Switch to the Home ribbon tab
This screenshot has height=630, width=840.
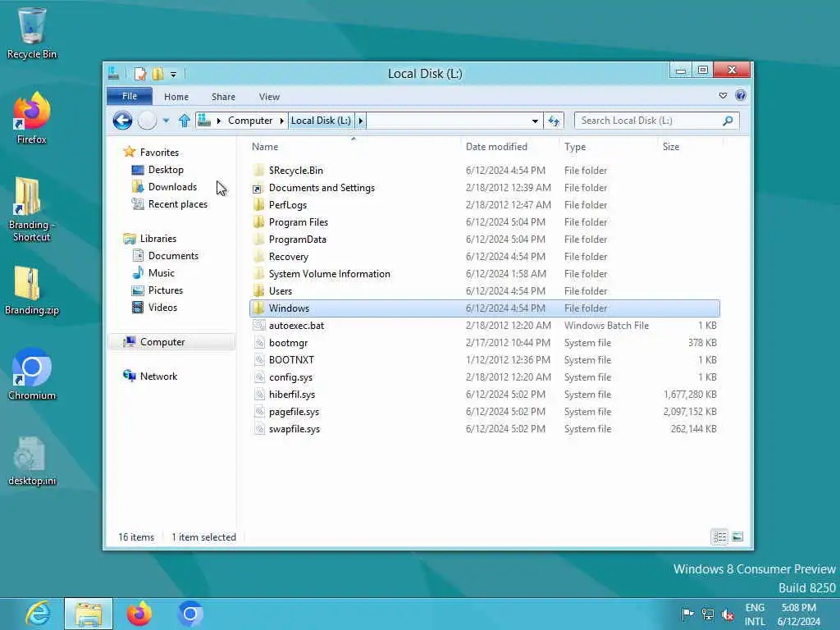tap(176, 97)
